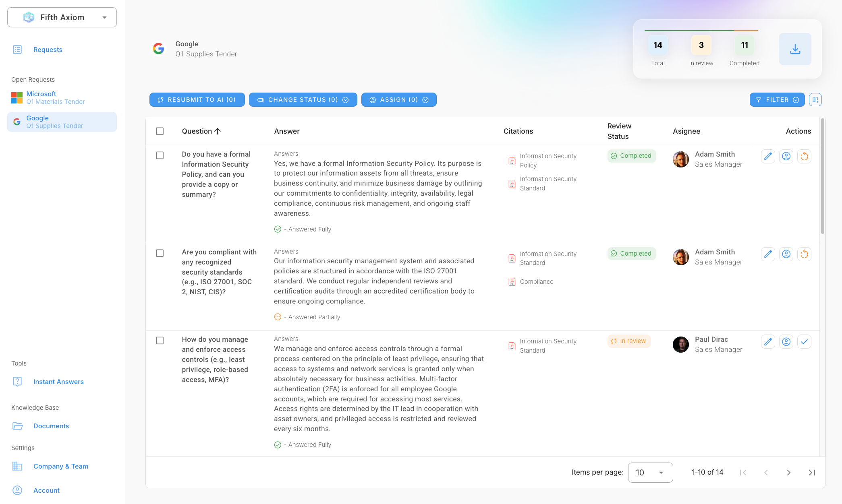Reassign user on security standards compliance row
Viewport: 842px width, 504px height.
click(x=786, y=254)
